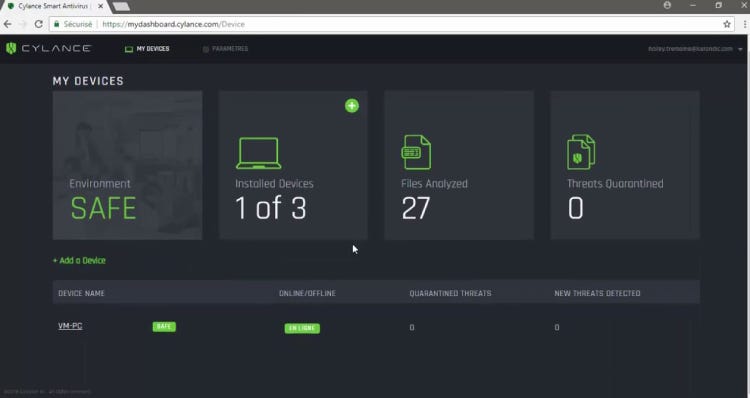
Task: Sort by the Device Name column header
Action: 81,293
